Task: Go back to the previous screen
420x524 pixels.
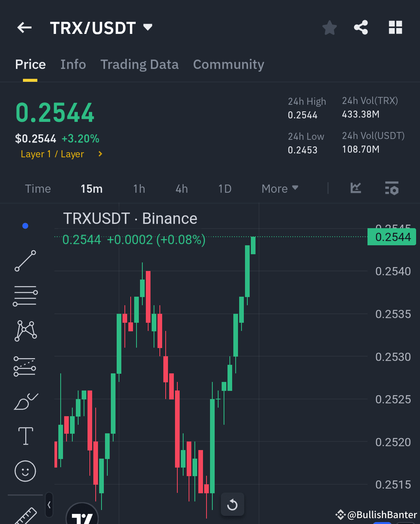Action: pos(24,27)
